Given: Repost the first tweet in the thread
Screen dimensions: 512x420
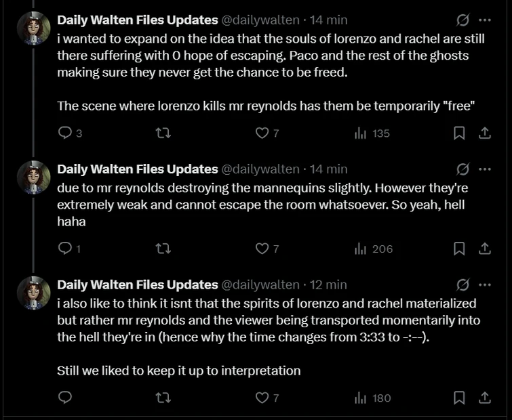Looking at the screenshot, I should point(163,133).
